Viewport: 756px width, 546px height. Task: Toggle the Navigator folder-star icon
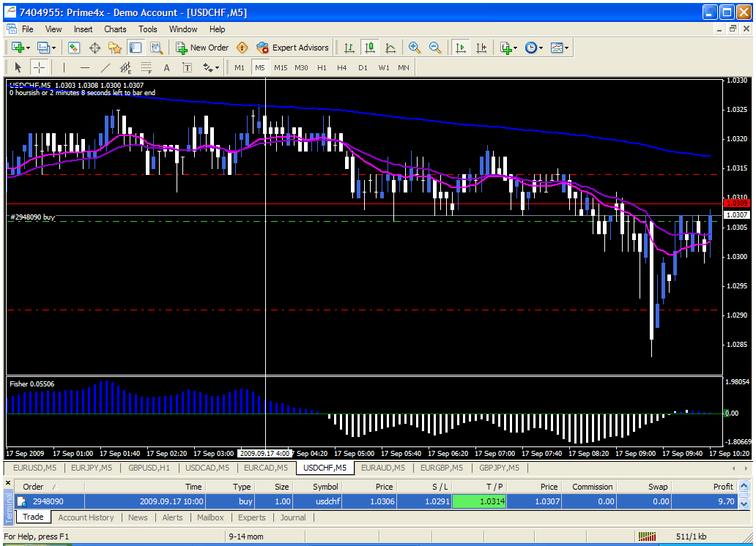tap(115, 48)
